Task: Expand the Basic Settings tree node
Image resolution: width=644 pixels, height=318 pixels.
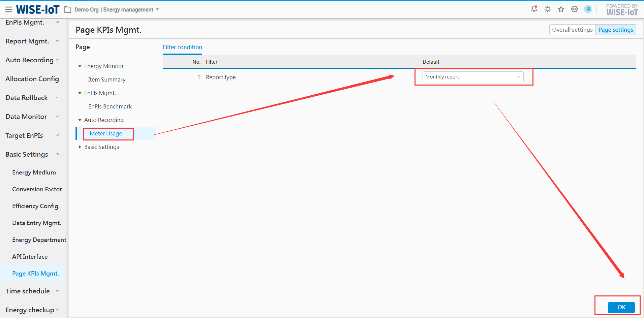Action: point(80,147)
